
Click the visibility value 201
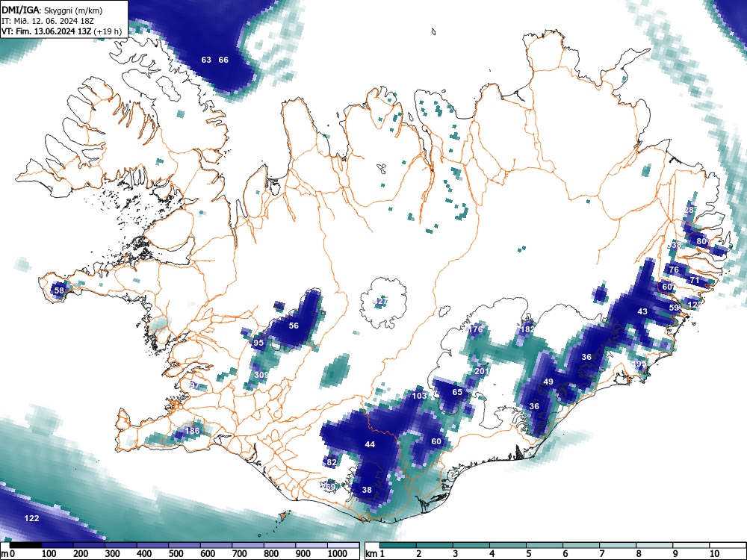pyautogui.click(x=482, y=371)
